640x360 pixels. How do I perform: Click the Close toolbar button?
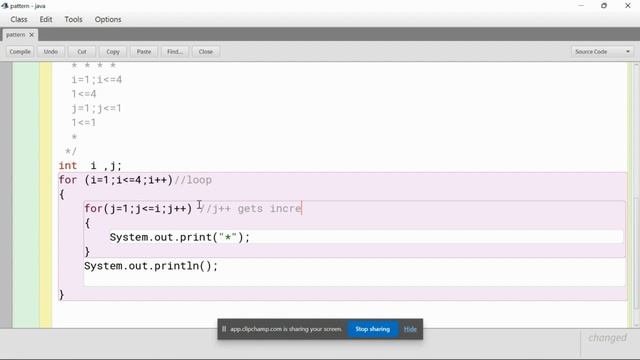pyautogui.click(x=206, y=52)
